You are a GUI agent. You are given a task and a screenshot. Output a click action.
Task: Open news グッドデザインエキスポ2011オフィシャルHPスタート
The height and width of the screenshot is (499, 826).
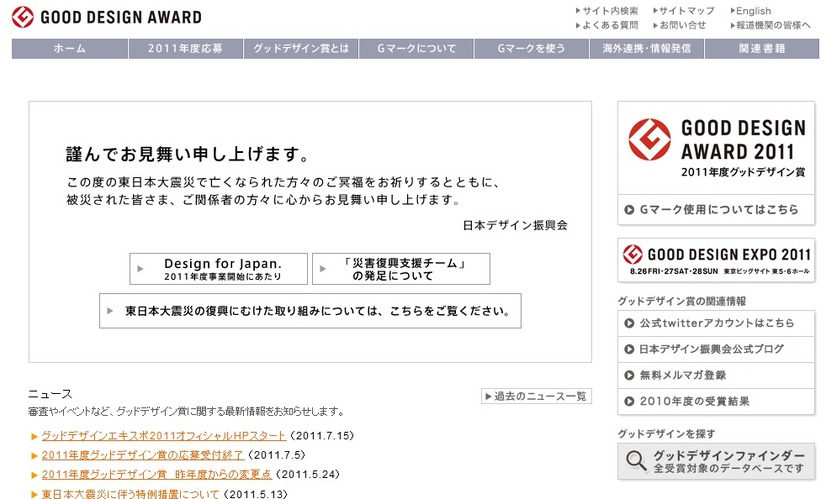coord(164,436)
